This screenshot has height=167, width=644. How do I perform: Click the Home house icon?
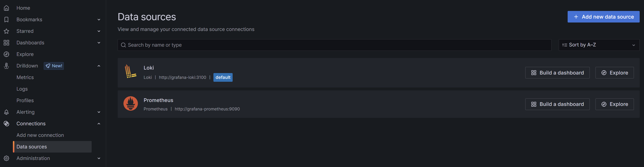(6, 8)
